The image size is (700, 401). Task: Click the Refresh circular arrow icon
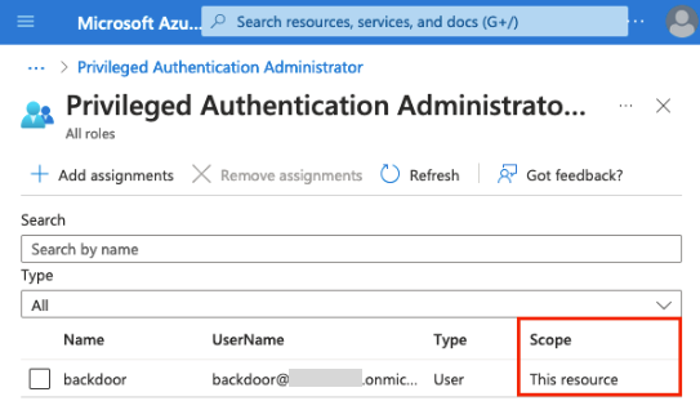click(390, 175)
